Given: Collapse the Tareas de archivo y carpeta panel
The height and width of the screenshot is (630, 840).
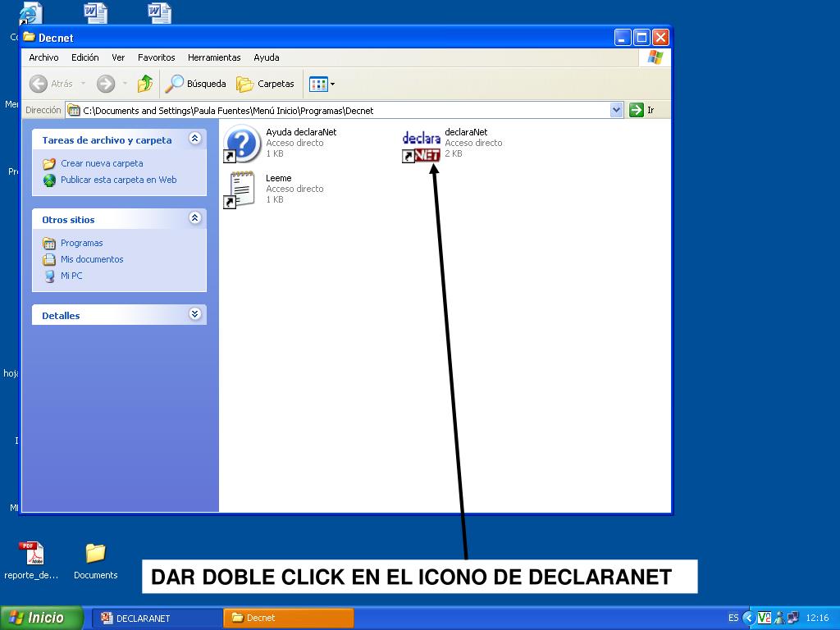Looking at the screenshot, I should click(x=195, y=139).
